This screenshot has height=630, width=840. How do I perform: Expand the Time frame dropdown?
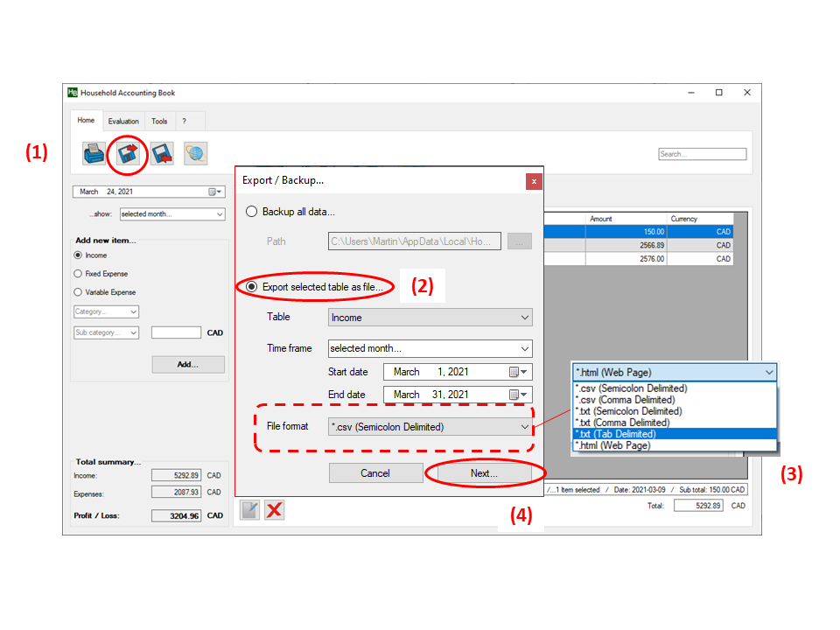coord(430,348)
